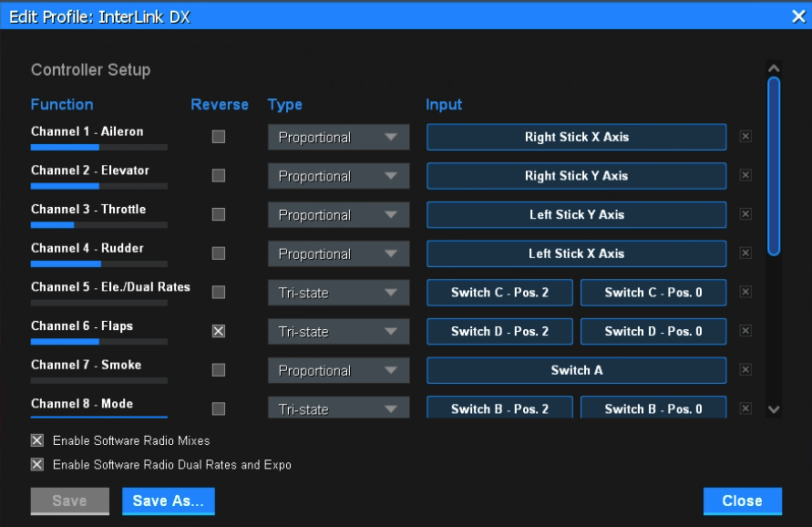
Task: Select Switch B - Pos. 2 input
Action: (x=499, y=408)
